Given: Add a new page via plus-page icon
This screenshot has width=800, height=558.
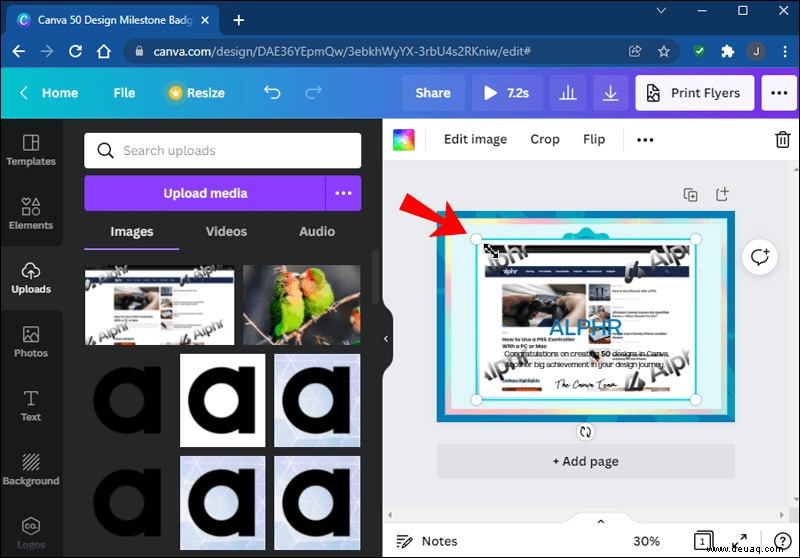Looking at the screenshot, I should 722,194.
